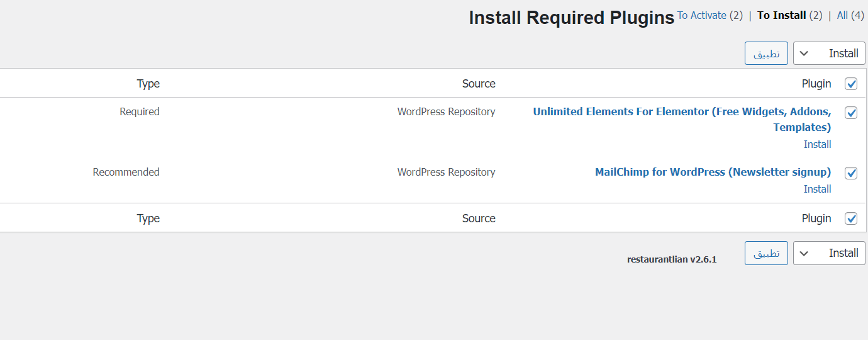Uncheck the MailChimp for WordPress checkbox
The width and height of the screenshot is (868, 340).
tap(851, 173)
